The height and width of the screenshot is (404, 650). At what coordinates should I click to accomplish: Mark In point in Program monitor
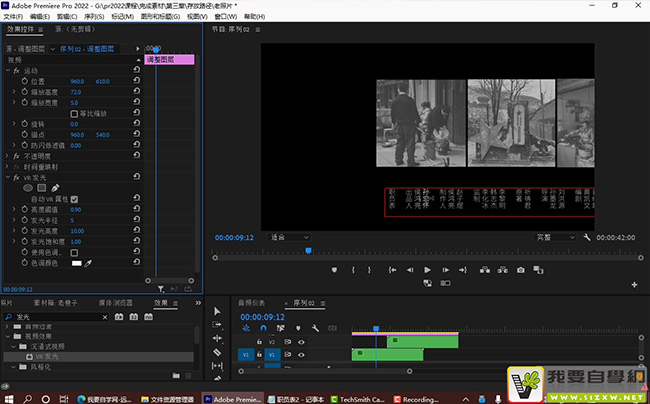pyautogui.click(x=353, y=270)
